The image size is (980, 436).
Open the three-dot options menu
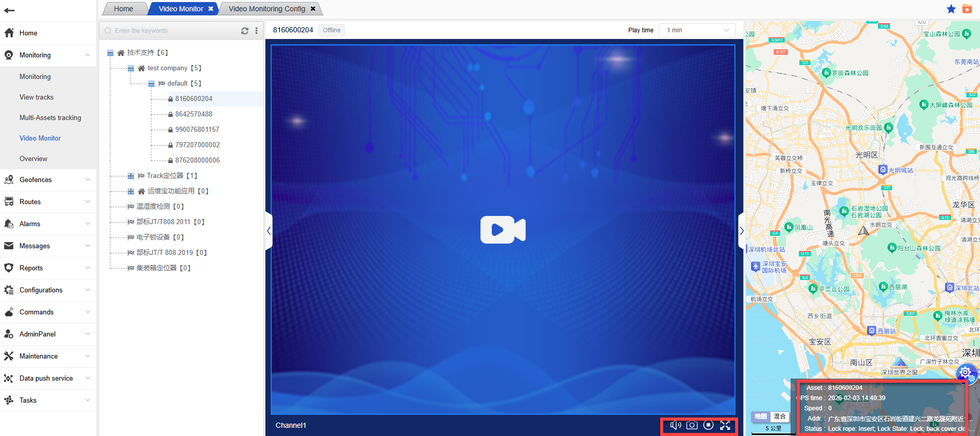257,31
